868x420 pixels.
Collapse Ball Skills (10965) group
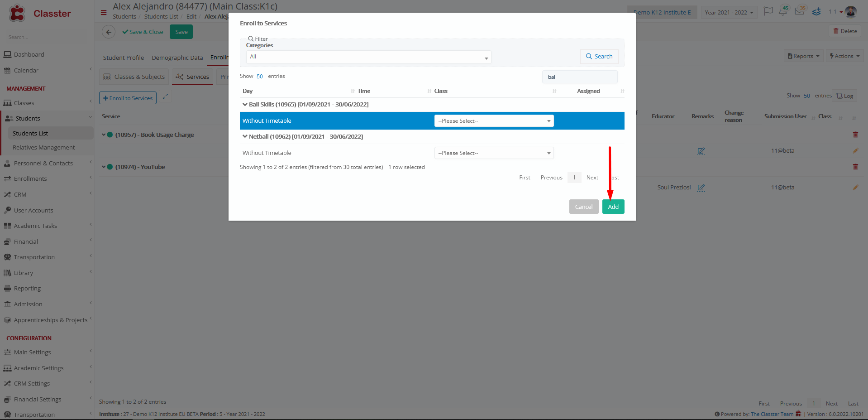pos(245,104)
